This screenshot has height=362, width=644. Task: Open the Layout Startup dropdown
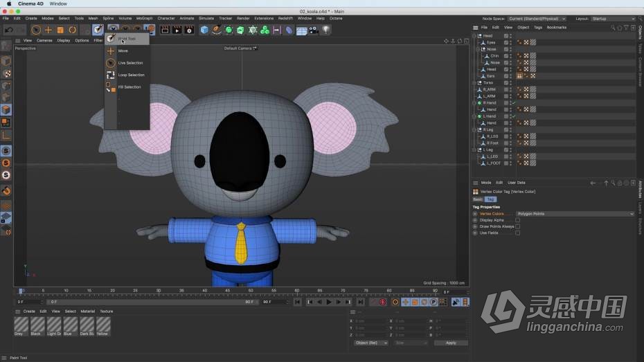(614, 19)
